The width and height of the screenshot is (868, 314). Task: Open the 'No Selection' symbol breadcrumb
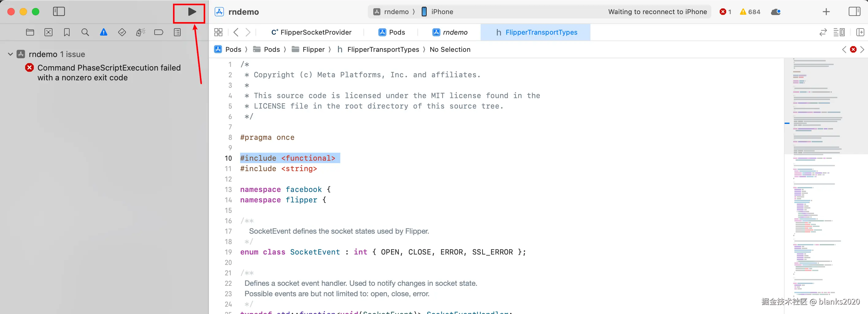[450, 50]
